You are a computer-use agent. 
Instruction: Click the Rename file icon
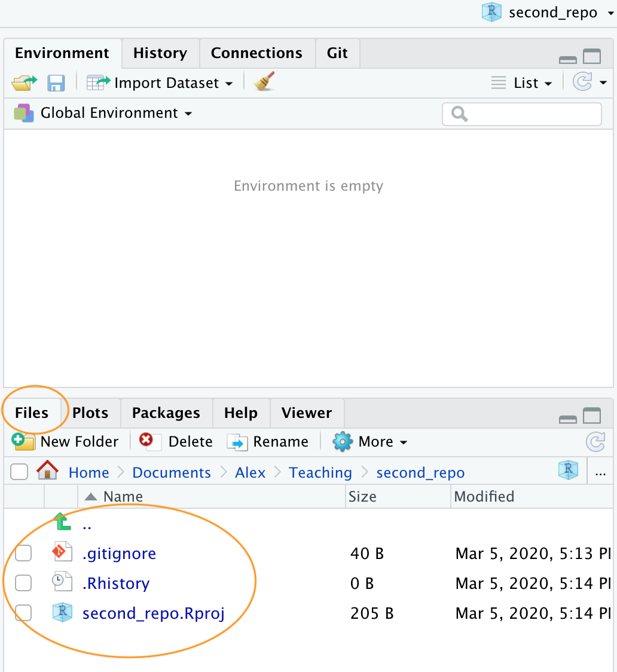click(x=237, y=442)
